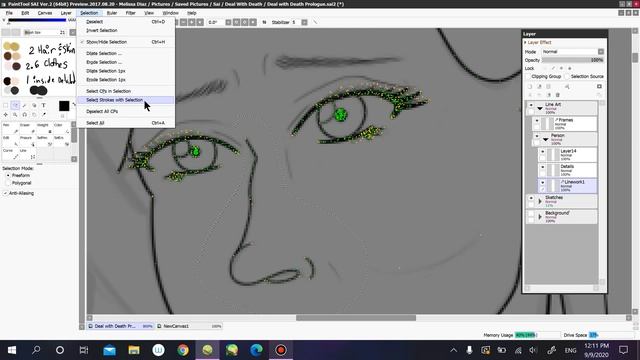Swap foreground and background colors
The width and height of the screenshot is (640, 360).
[74, 105]
